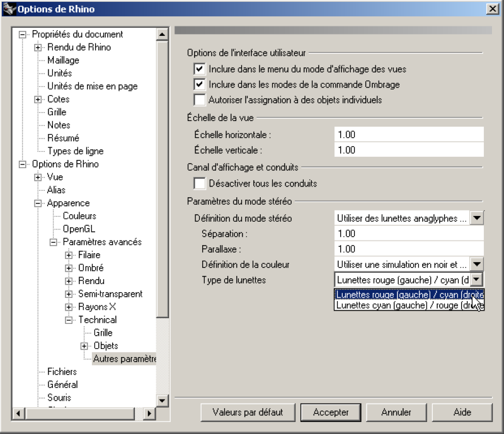Collapse the 'Apparence' tree node
Screen dimensions: 504x434
pos(38,203)
